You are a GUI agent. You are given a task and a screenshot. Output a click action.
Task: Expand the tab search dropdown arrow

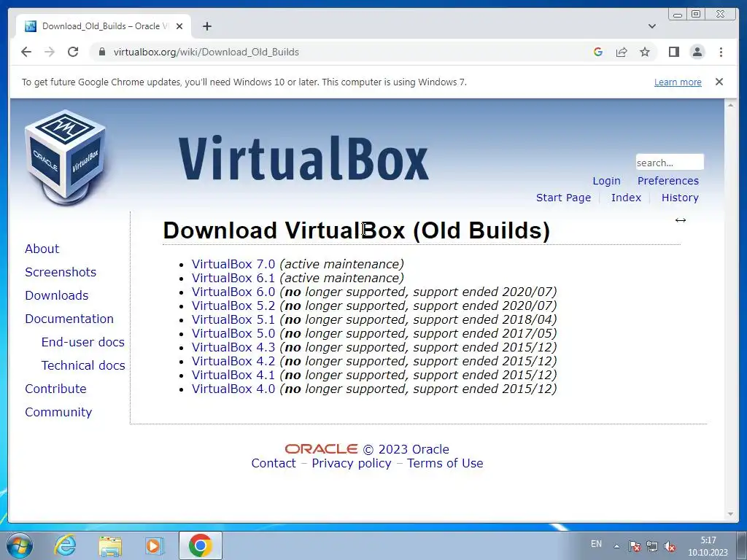[x=652, y=26]
